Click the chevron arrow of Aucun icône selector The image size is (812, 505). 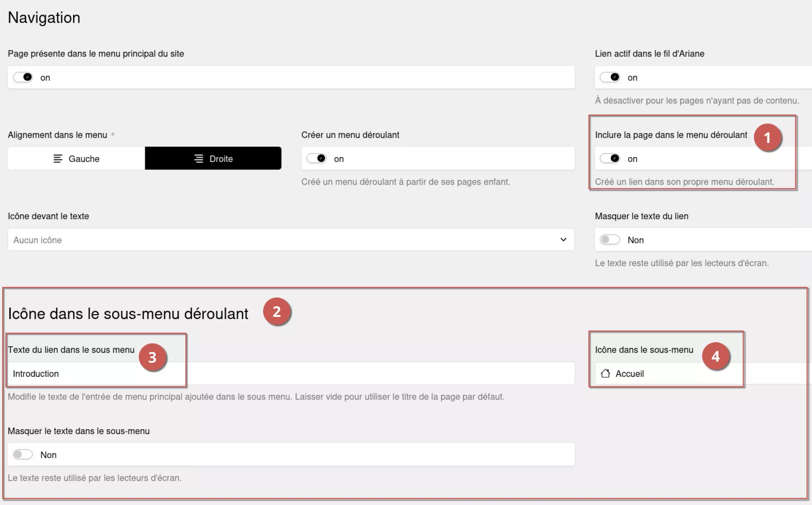[x=563, y=240]
